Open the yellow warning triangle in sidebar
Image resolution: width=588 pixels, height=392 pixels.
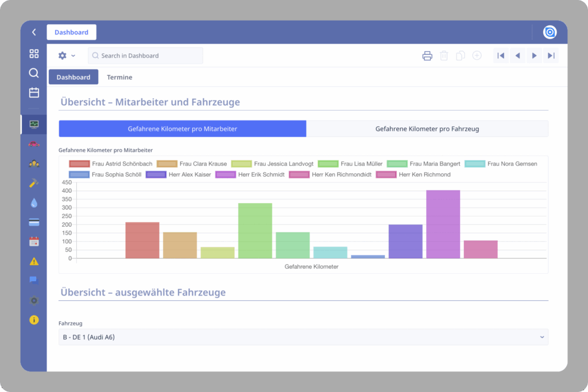tap(34, 261)
